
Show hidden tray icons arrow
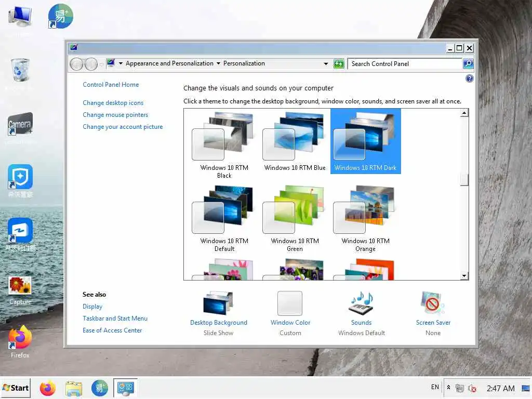(x=448, y=387)
